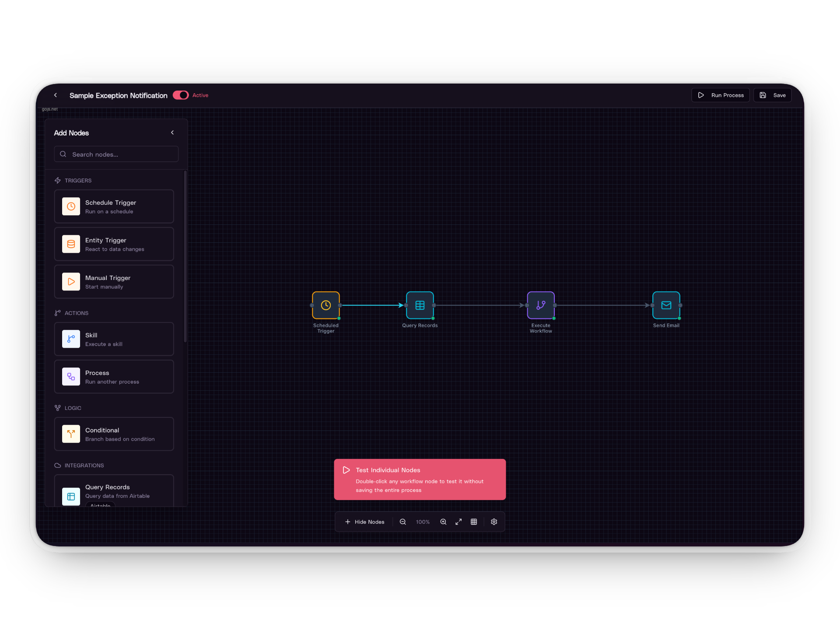This screenshot has width=840, height=630.
Task: Select the Entity Trigger node icon
Action: pyautogui.click(x=71, y=244)
